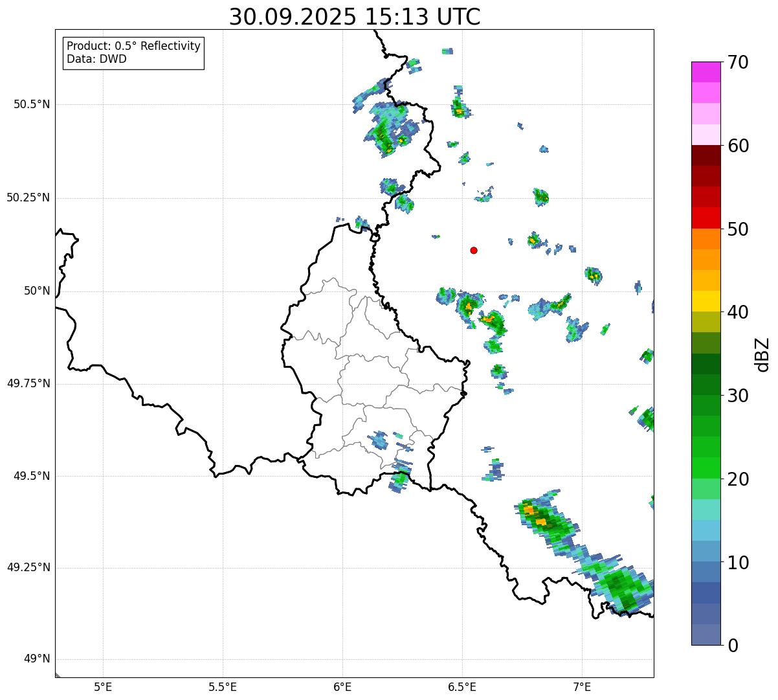
Task: Click the bright green colorbar swatch above 20
Action: click(706, 468)
